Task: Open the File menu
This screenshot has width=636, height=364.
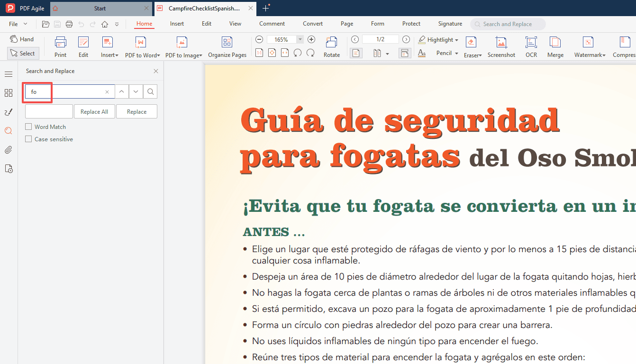Action: coord(12,23)
